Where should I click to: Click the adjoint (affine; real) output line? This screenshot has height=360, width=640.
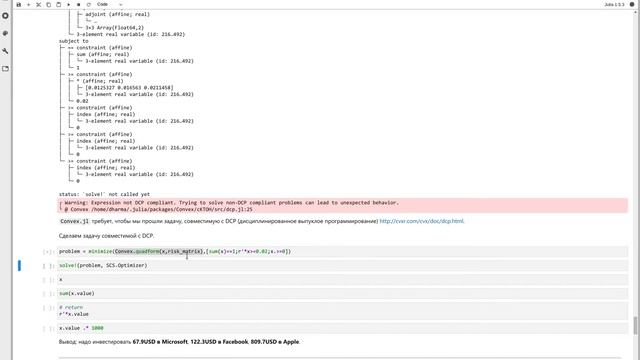point(118,14)
